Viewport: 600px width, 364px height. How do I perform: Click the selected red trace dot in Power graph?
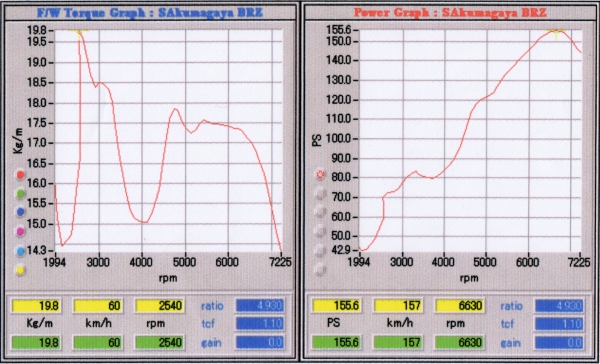(320, 175)
